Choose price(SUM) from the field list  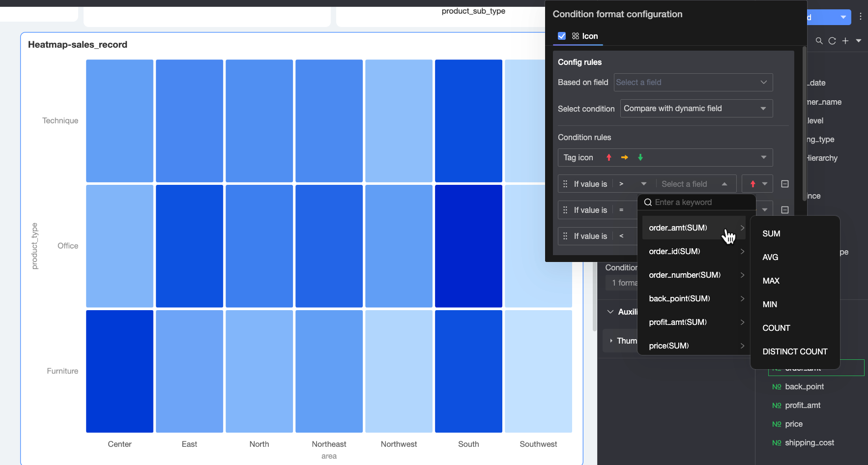pos(694,346)
